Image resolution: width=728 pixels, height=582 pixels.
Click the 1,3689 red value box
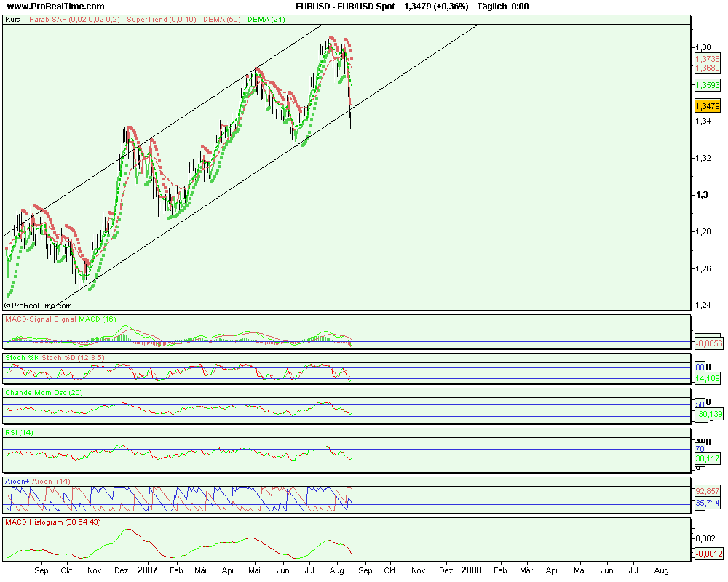[x=707, y=68]
